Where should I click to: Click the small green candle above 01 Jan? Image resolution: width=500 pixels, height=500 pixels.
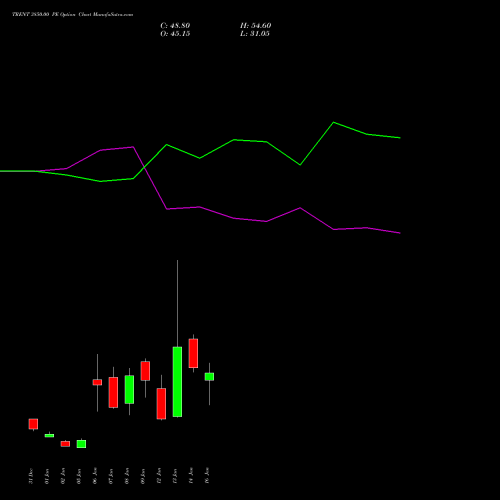(49, 435)
